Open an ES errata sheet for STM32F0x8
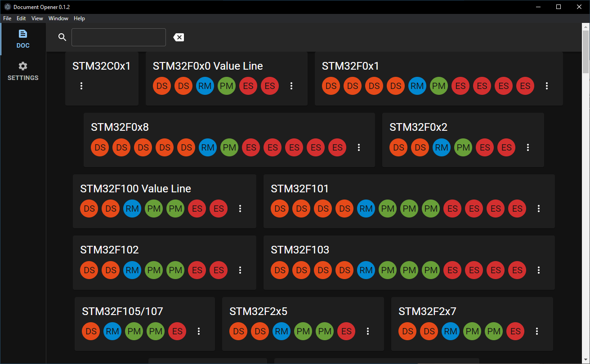This screenshot has height=364, width=590. 251,147
